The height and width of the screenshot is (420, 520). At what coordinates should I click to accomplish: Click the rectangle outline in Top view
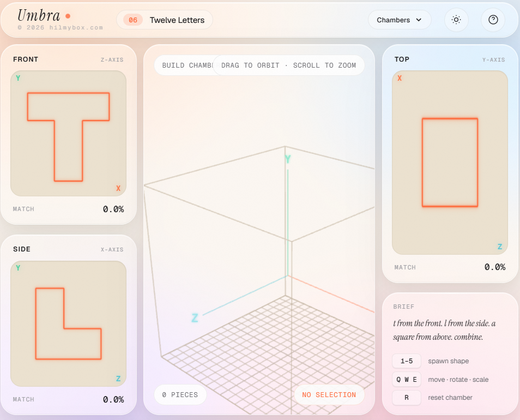pyautogui.click(x=450, y=163)
